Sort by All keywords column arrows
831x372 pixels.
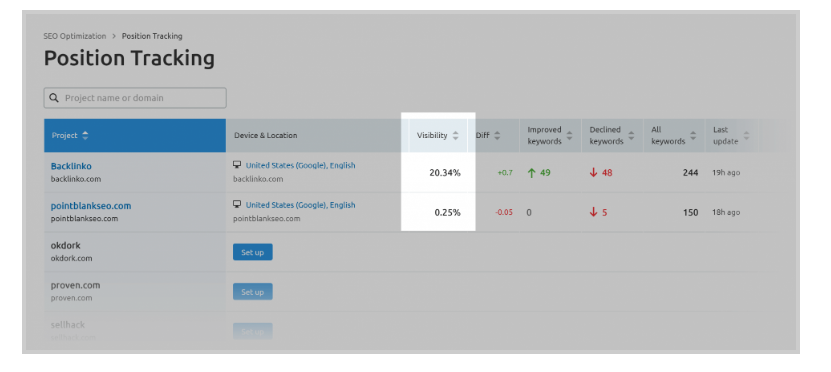coord(693,136)
